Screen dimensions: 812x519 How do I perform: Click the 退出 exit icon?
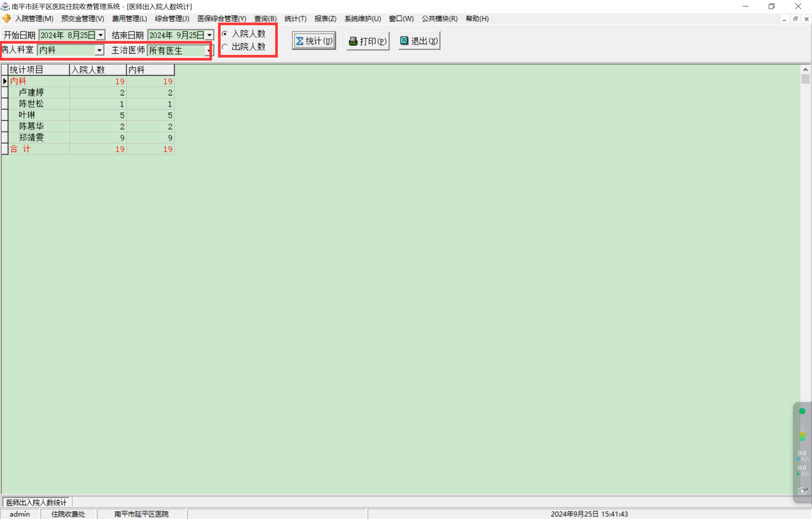click(x=404, y=41)
